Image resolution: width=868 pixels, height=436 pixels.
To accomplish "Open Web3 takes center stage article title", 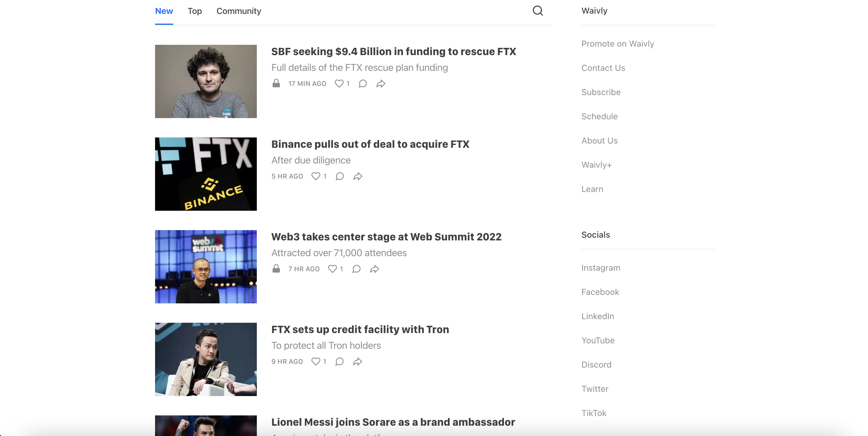I will [x=386, y=237].
